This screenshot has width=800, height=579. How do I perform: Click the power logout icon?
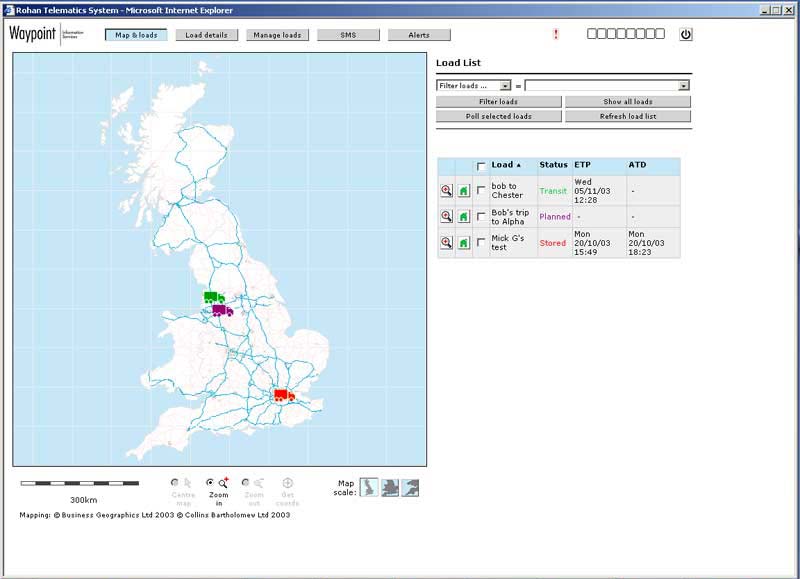pos(685,34)
